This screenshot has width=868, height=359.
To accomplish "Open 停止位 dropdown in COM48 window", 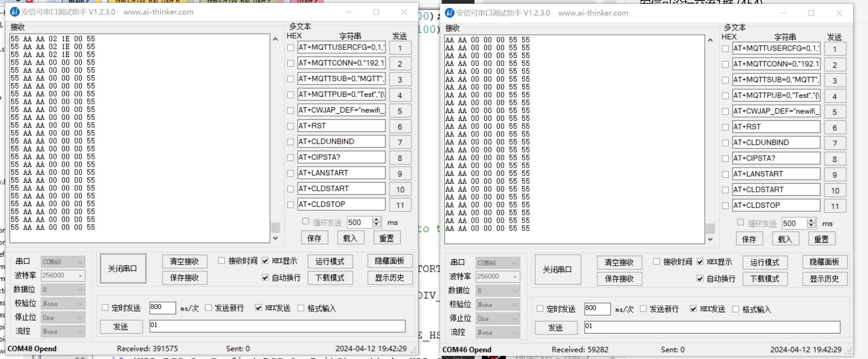I will 63,318.
